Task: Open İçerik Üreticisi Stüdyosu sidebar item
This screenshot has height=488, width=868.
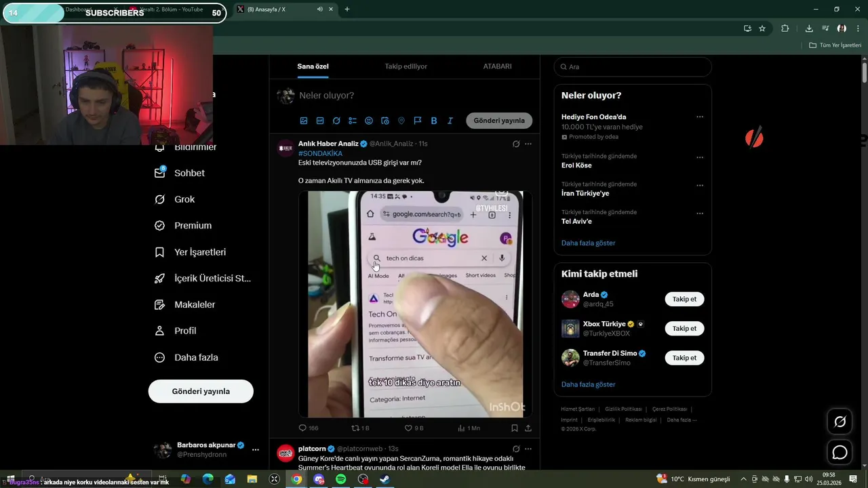Action: click(x=203, y=279)
